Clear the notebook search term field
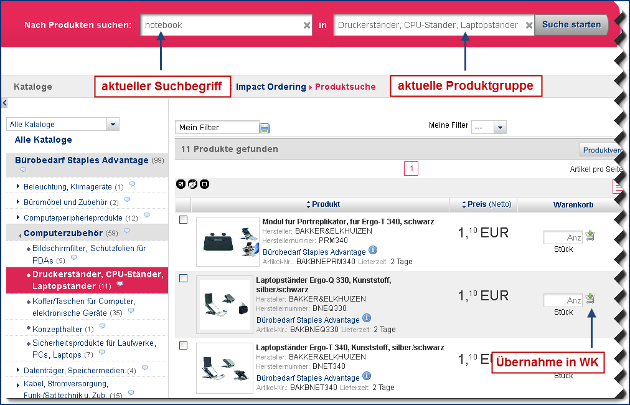Screen dimensions: 630x405 tap(307, 24)
